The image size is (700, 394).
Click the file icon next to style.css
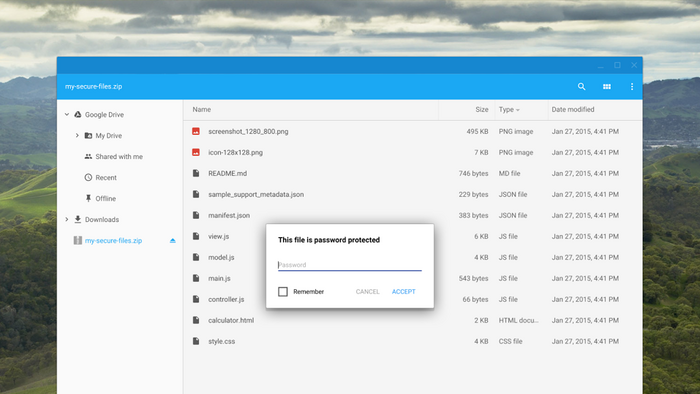[x=196, y=341]
